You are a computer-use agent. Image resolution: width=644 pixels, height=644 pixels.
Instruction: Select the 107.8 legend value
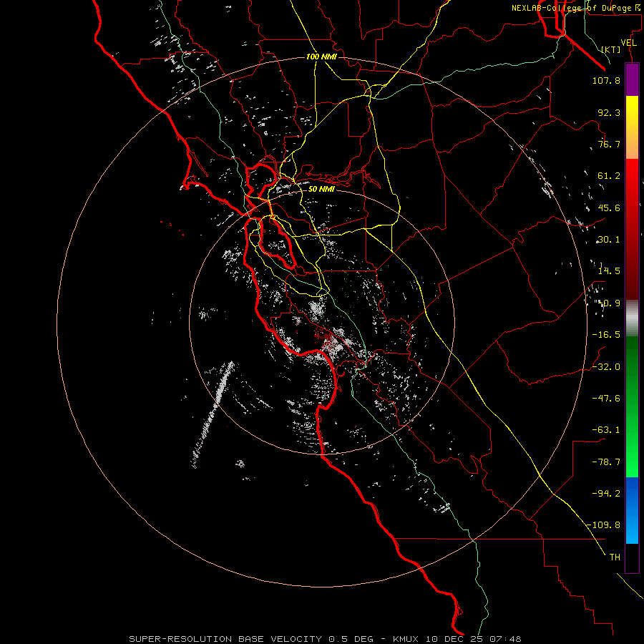[x=606, y=80]
